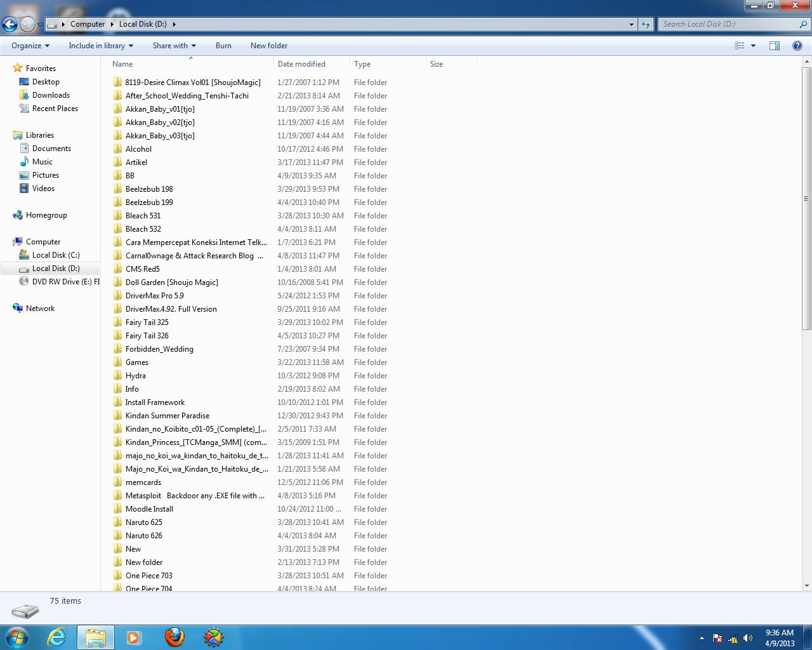Click the Windows Start orb

point(17,637)
